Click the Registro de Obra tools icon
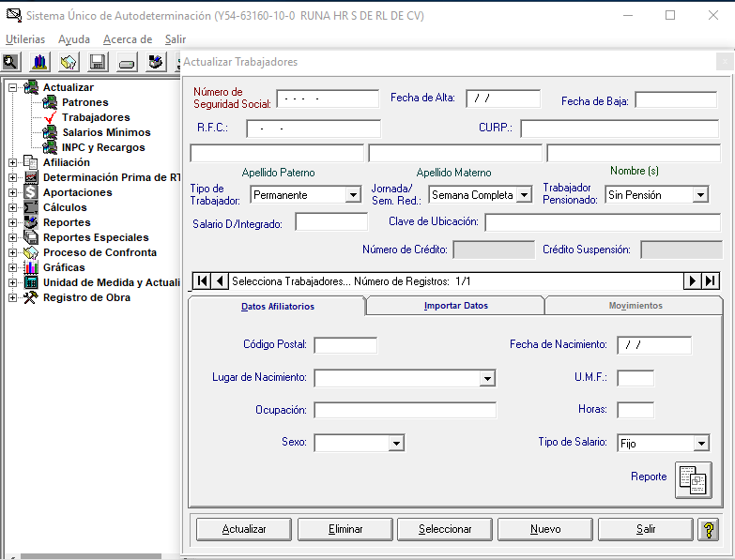Viewport: 735px width, 560px height. [x=30, y=297]
